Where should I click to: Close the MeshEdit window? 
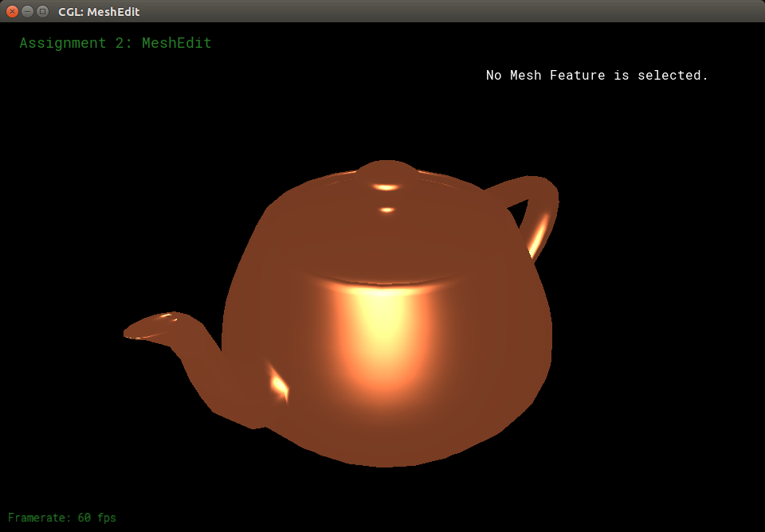12,11
